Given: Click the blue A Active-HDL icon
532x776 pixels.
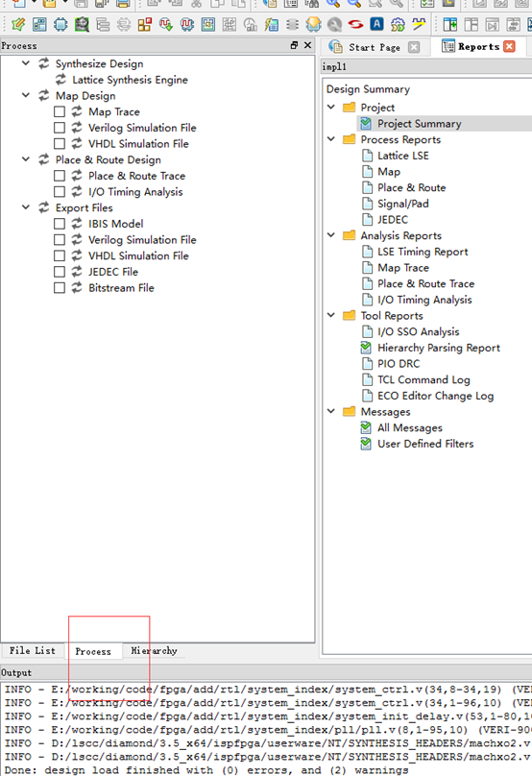Looking at the screenshot, I should [376, 24].
